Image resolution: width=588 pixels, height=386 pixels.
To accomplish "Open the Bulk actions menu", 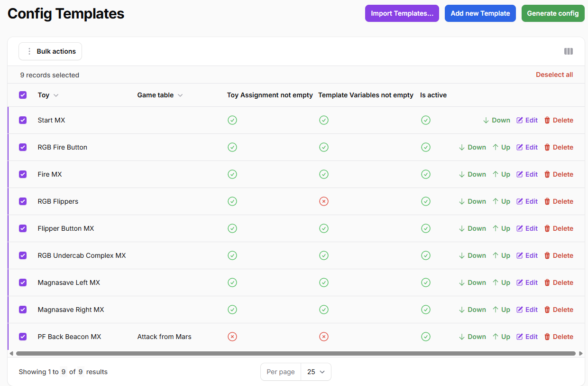I will pyautogui.click(x=50, y=51).
